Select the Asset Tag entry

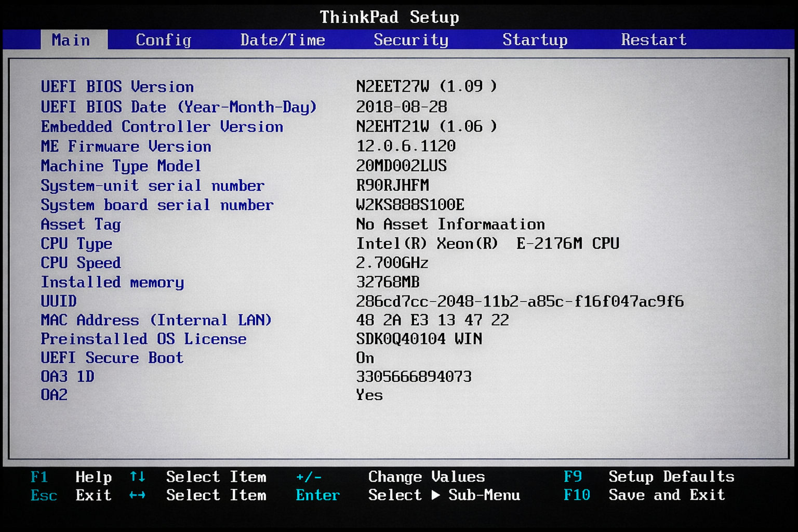[81, 224]
